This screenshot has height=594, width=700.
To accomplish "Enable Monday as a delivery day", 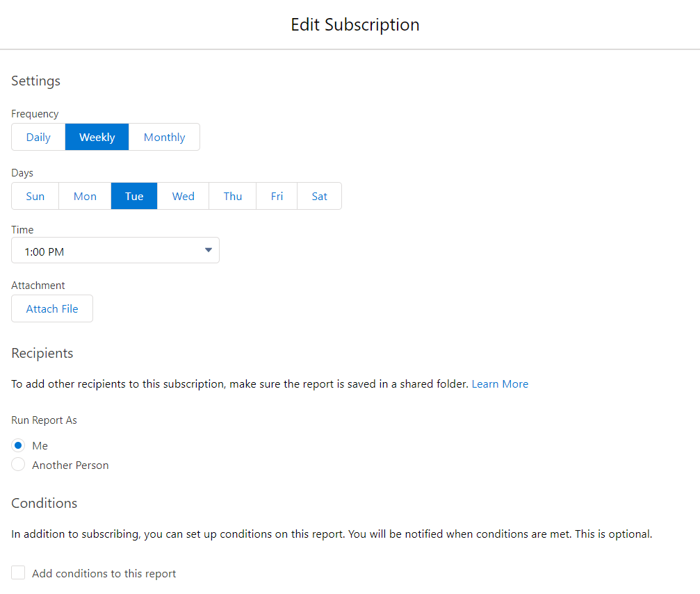I will click(84, 196).
